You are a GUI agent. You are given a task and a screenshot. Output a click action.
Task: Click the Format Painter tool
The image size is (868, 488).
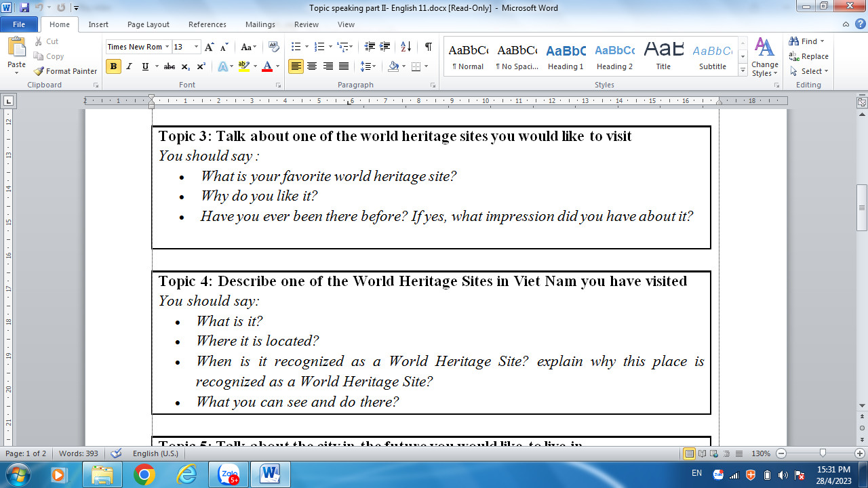(x=66, y=71)
